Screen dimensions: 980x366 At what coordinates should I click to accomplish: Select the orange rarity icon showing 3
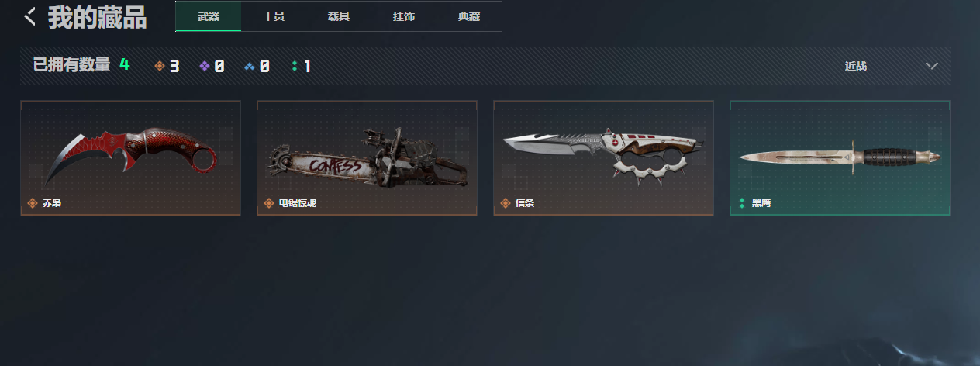pos(160,66)
